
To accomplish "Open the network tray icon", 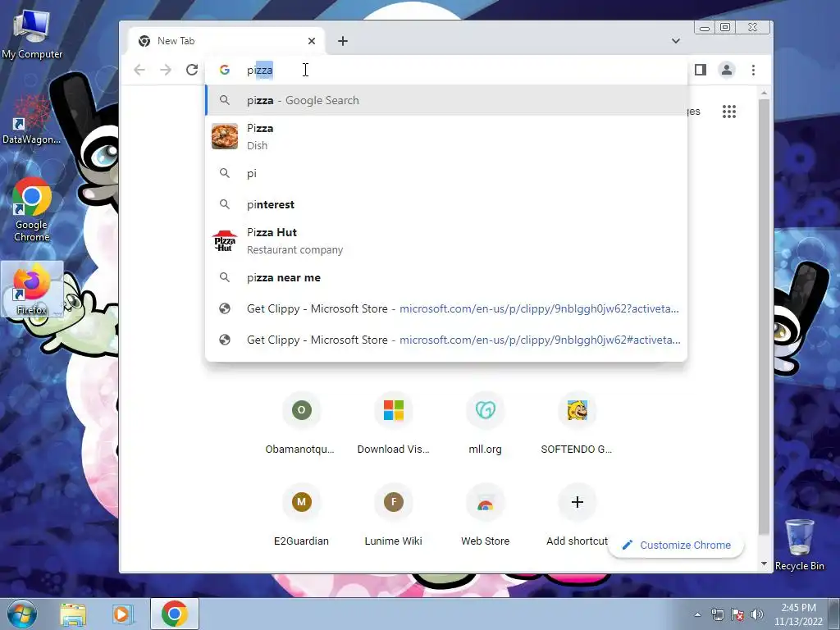I will click(717, 614).
